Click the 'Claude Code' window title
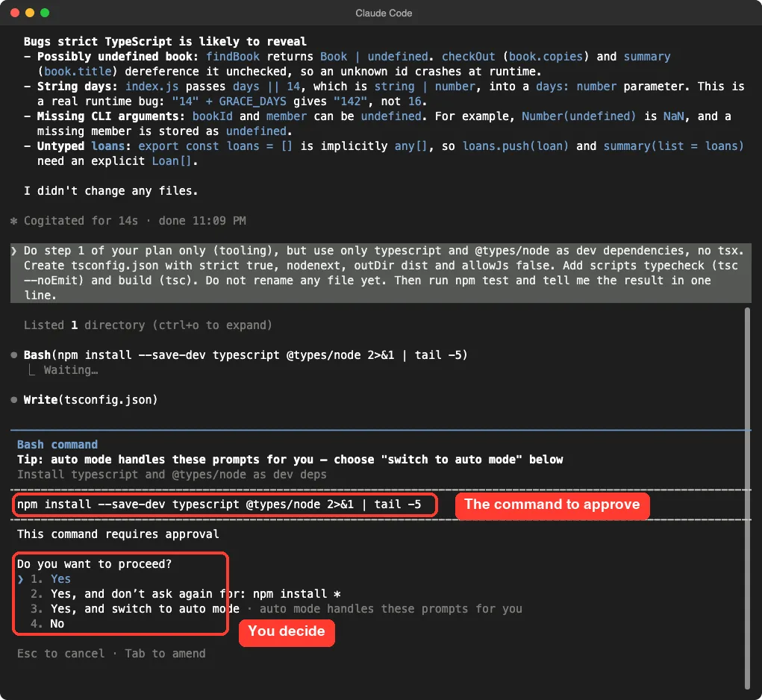This screenshot has height=700, width=762. (x=384, y=13)
